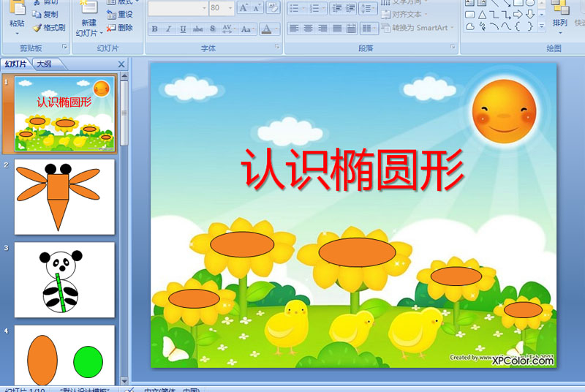Toggle Align Text Left
585x392 pixels.
(x=294, y=29)
